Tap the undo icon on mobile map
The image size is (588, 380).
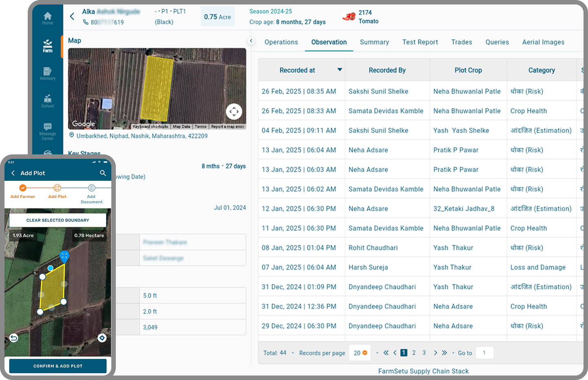click(14, 338)
